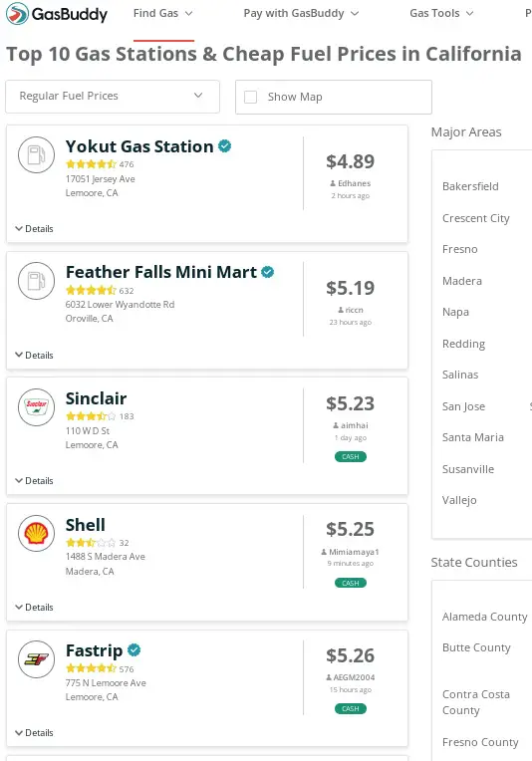The width and height of the screenshot is (532, 761).
Task: Go to the Butte County link
Action: tap(476, 647)
